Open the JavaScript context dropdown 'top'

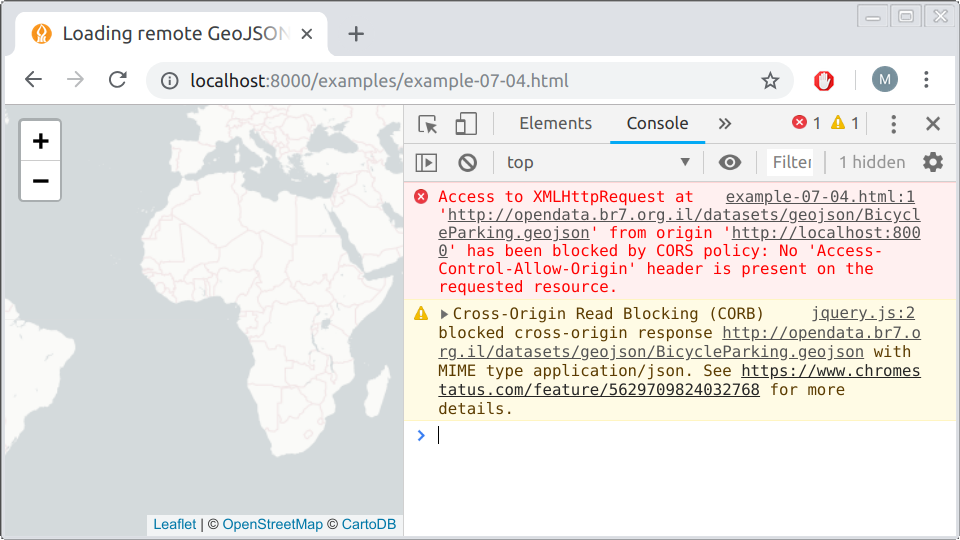[x=598, y=162]
